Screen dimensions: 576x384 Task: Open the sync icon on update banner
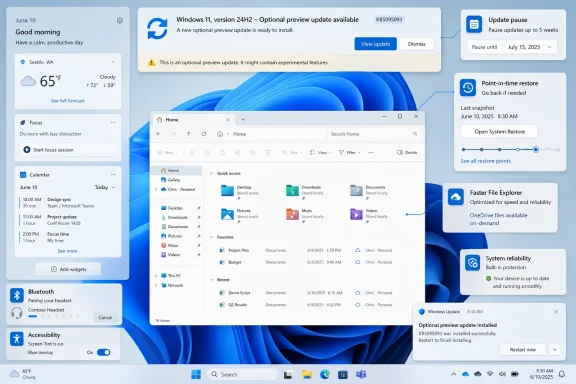pyautogui.click(x=157, y=28)
